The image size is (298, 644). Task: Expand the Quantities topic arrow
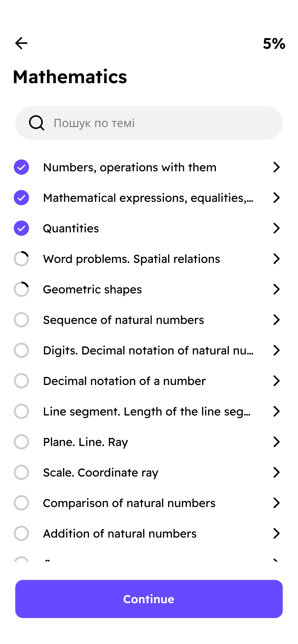point(277,228)
